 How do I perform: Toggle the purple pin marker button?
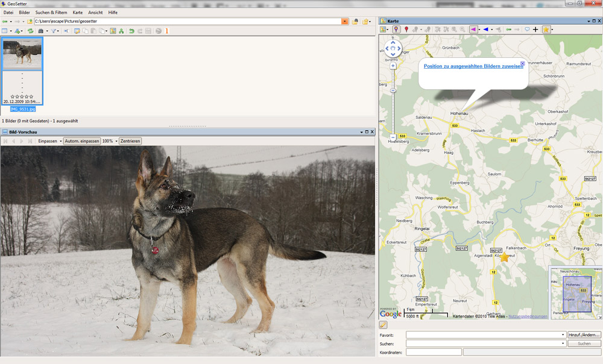[396, 30]
